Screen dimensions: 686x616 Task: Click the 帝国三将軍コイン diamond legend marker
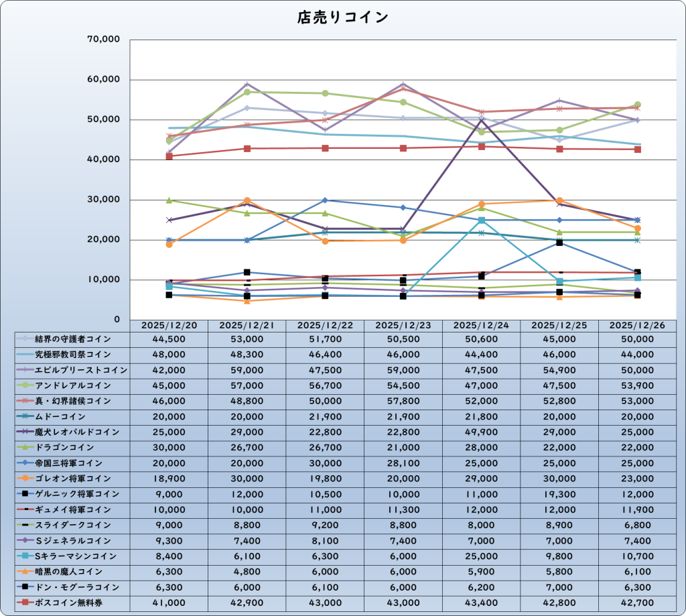click(25, 463)
